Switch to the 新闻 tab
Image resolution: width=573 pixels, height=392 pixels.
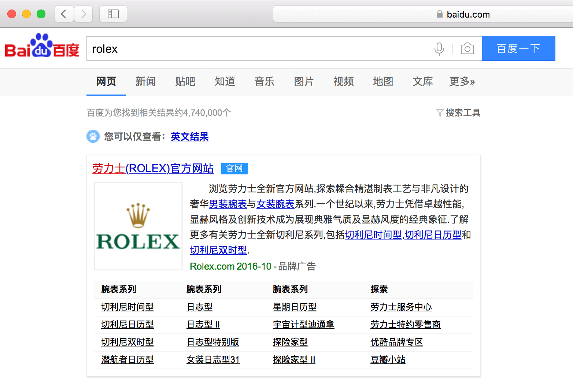point(145,81)
